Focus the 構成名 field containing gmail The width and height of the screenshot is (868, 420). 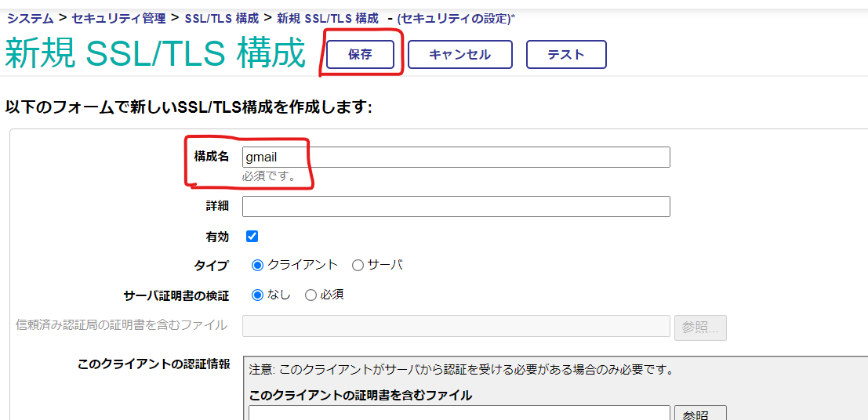coord(456,157)
